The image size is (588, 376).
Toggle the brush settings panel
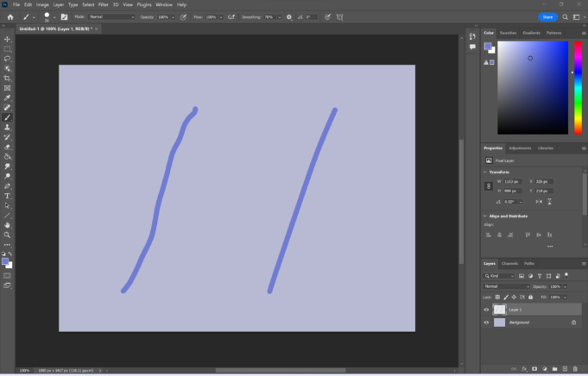pos(65,17)
